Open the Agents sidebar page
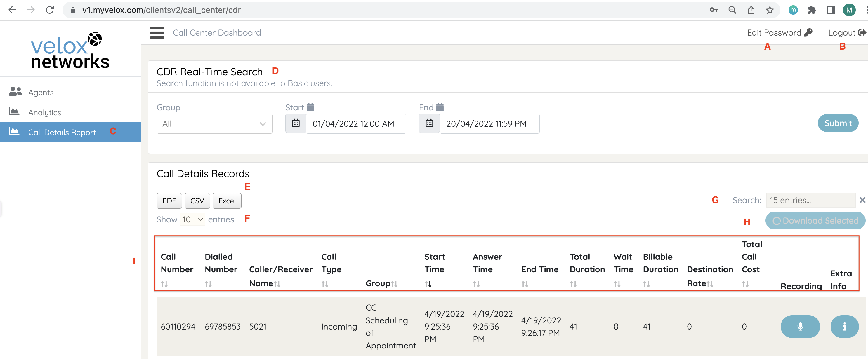Viewport: 868px width, 359px height. pos(41,92)
